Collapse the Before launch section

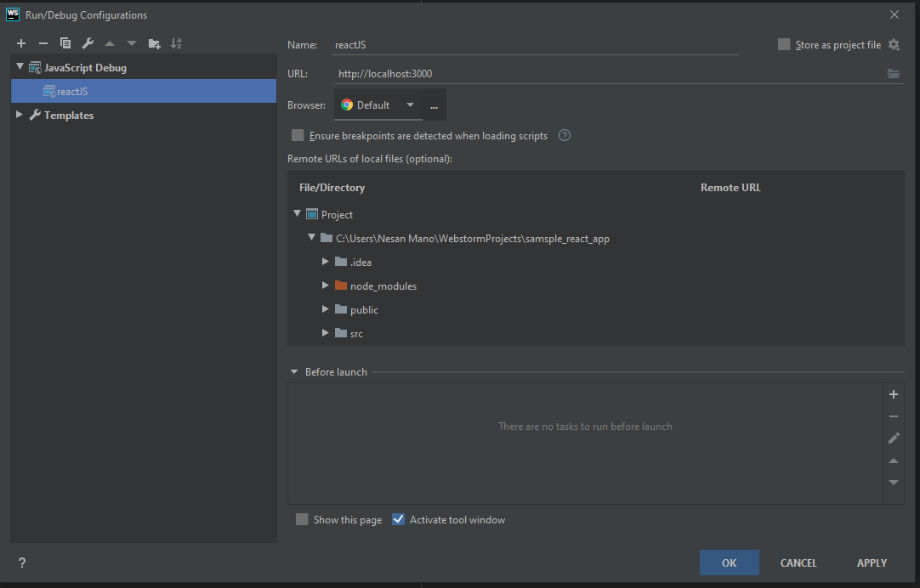coord(294,372)
